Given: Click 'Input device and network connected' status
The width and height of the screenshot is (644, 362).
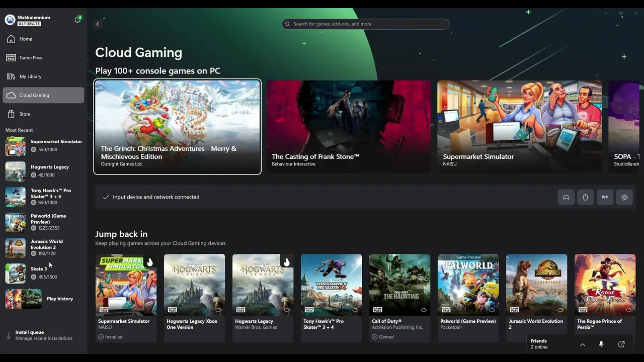Looking at the screenshot, I should [156, 197].
